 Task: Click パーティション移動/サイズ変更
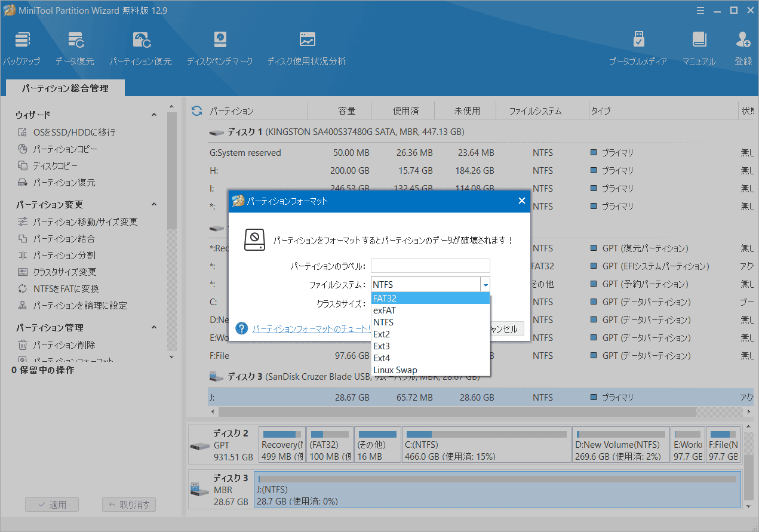coord(78,222)
